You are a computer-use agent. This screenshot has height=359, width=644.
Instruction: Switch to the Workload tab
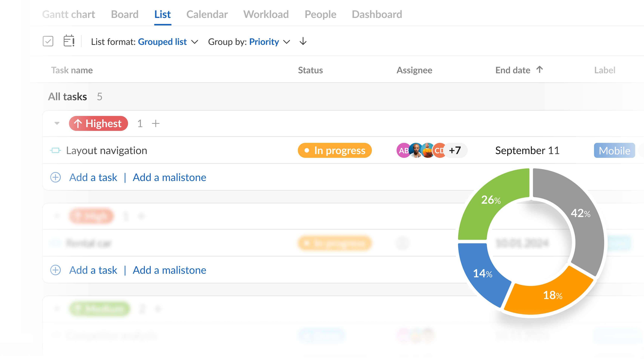266,14
